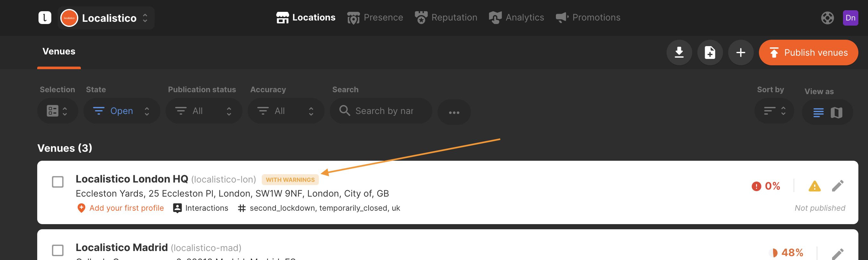868x260 pixels.
Task: Open the Localistico Madrid venue
Action: 122,248
